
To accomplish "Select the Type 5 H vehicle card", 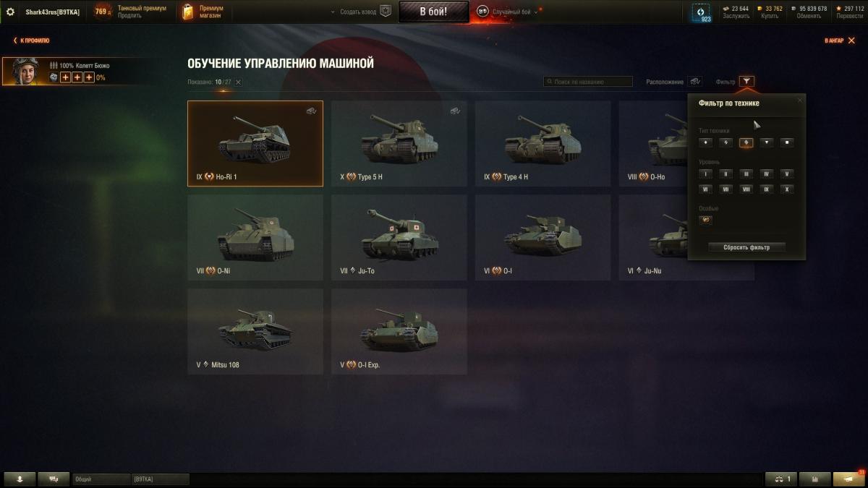I will click(399, 143).
